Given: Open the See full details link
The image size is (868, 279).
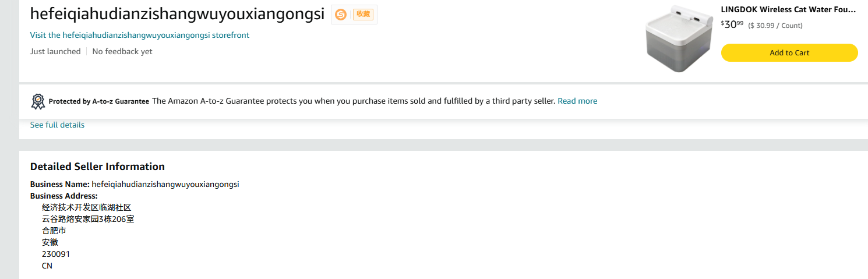Looking at the screenshot, I should click(x=57, y=125).
